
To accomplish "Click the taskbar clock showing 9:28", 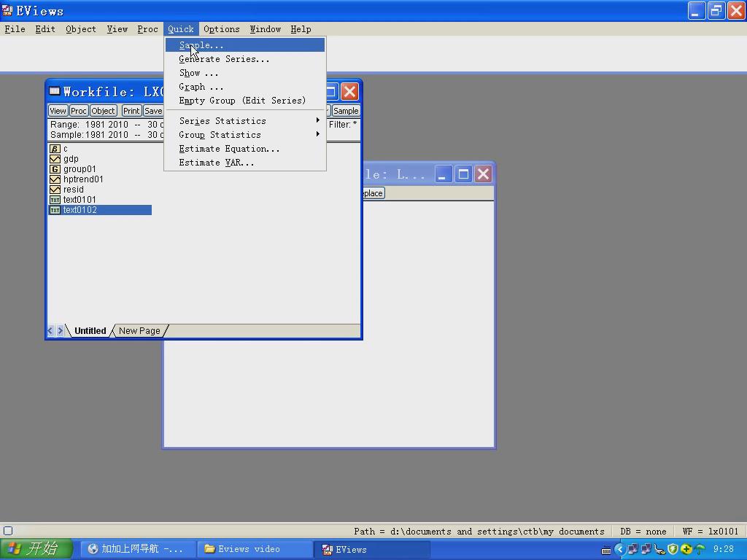I will 724,550.
